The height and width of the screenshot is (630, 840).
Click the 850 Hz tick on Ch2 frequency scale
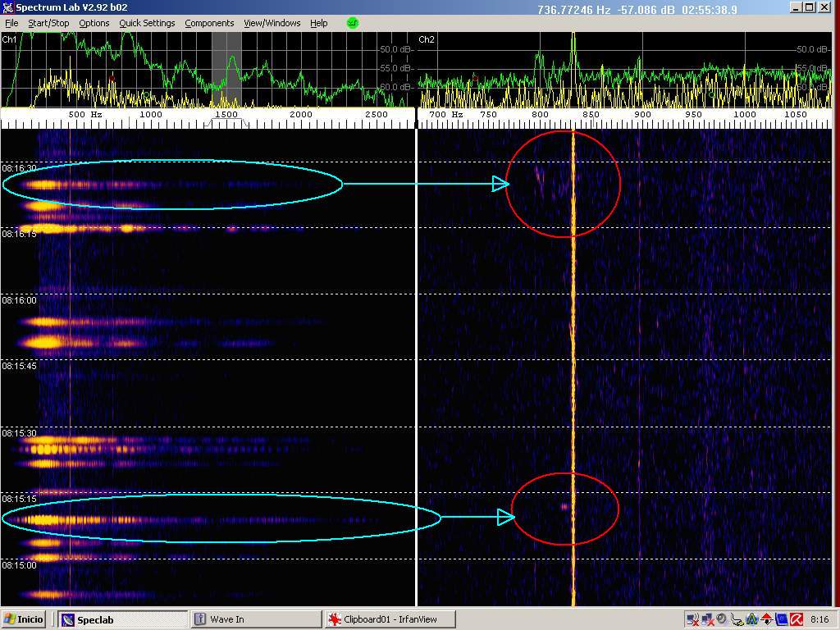coord(591,115)
